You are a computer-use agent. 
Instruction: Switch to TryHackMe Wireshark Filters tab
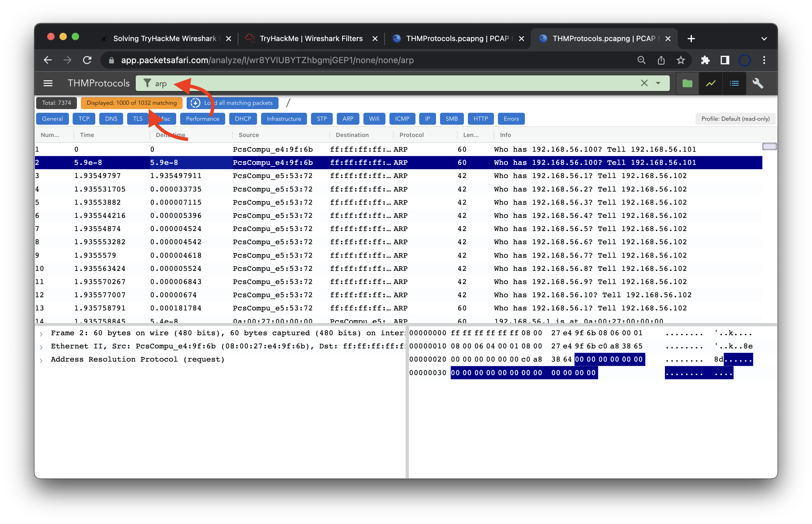coord(311,38)
